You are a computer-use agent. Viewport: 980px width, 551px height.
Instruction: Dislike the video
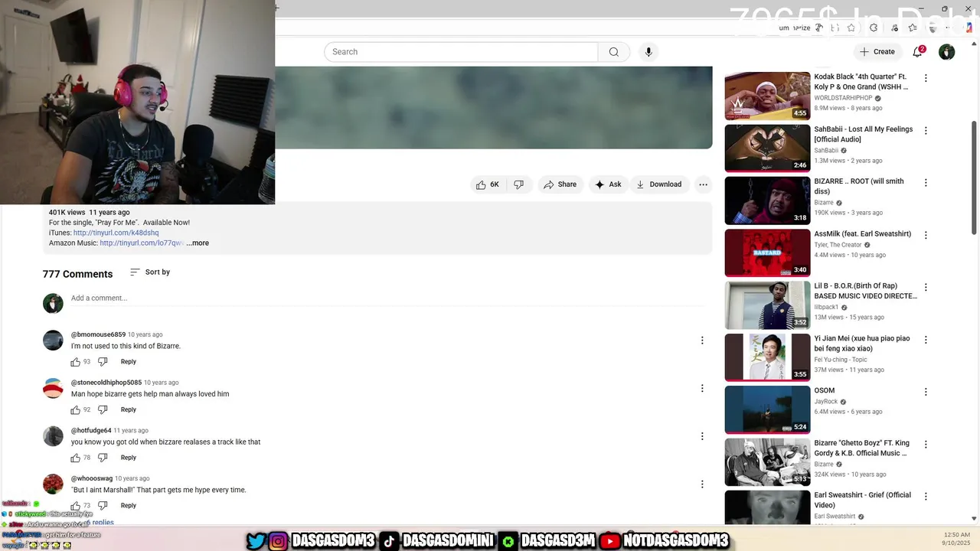click(518, 184)
